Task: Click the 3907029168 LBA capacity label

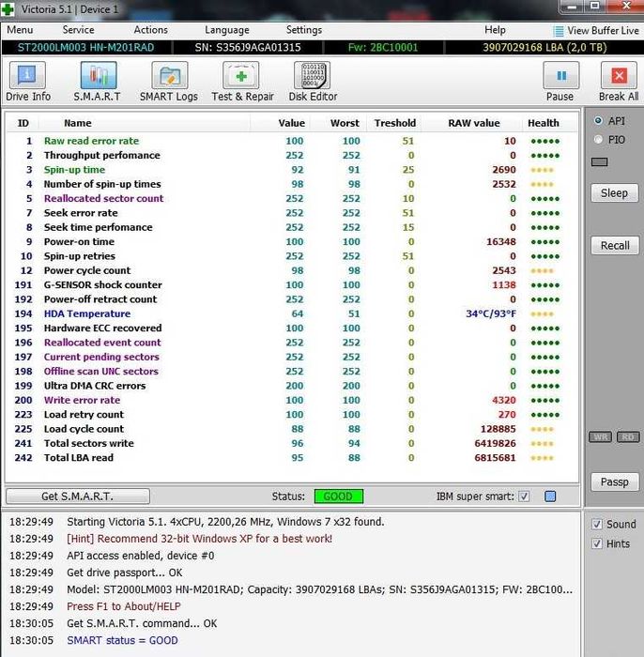Action: 544,47
